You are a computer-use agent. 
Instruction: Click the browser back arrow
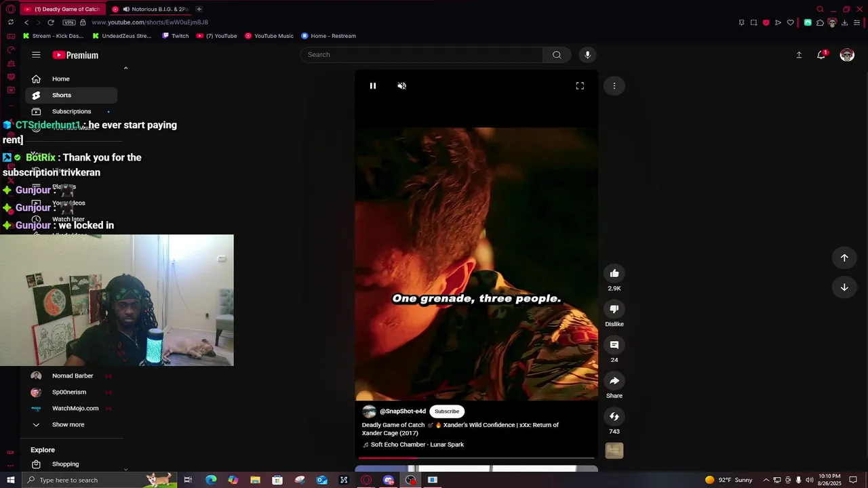(x=26, y=22)
